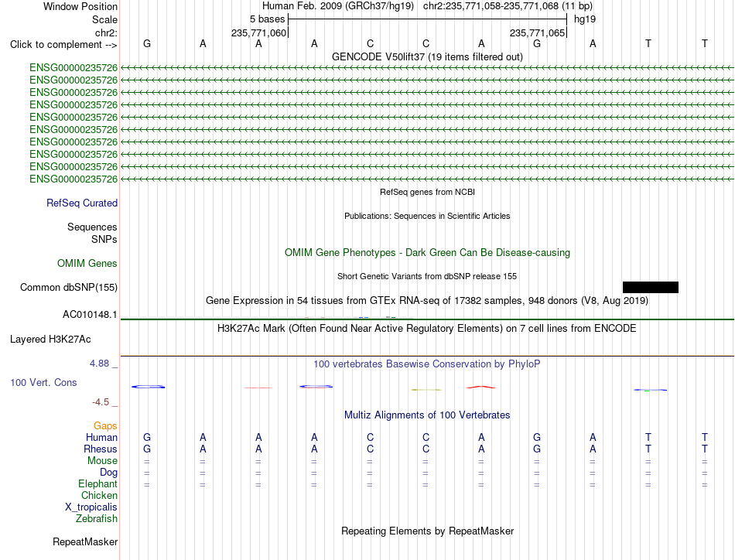Click the PhyloP lower bound value -4.5

tap(101, 402)
